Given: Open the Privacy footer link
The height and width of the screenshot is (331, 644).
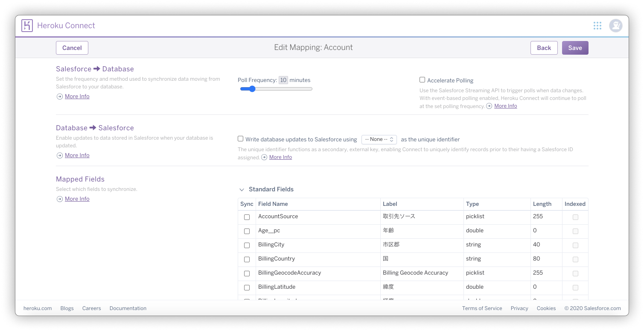Looking at the screenshot, I should coord(519,308).
